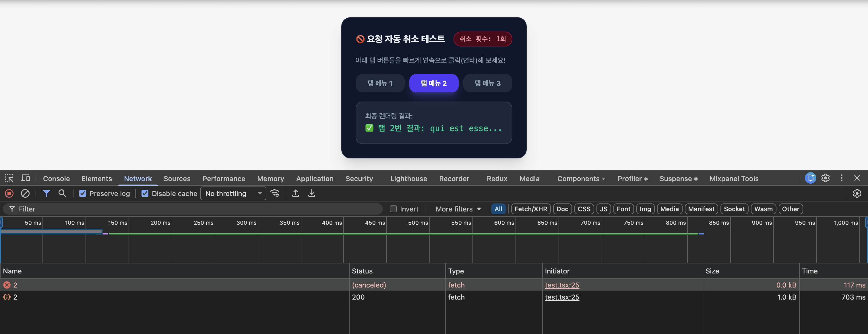
Task: Select the All request type filter
Action: point(498,209)
